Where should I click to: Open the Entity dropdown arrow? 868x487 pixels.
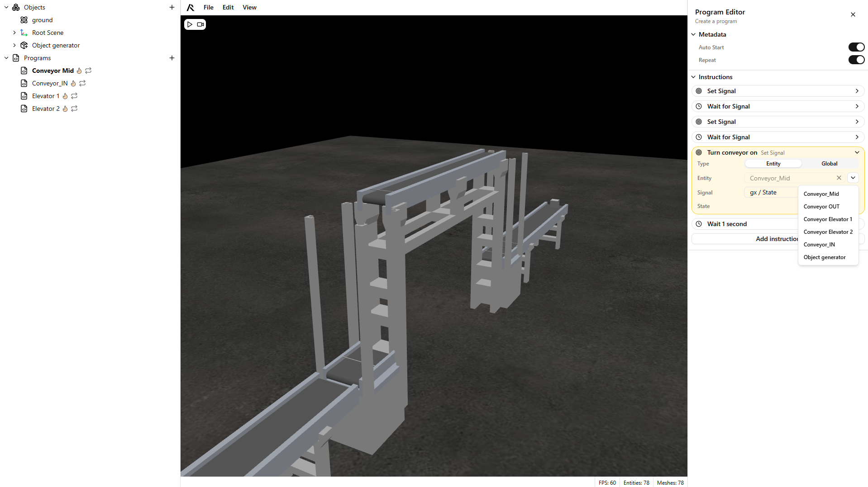[x=853, y=178]
